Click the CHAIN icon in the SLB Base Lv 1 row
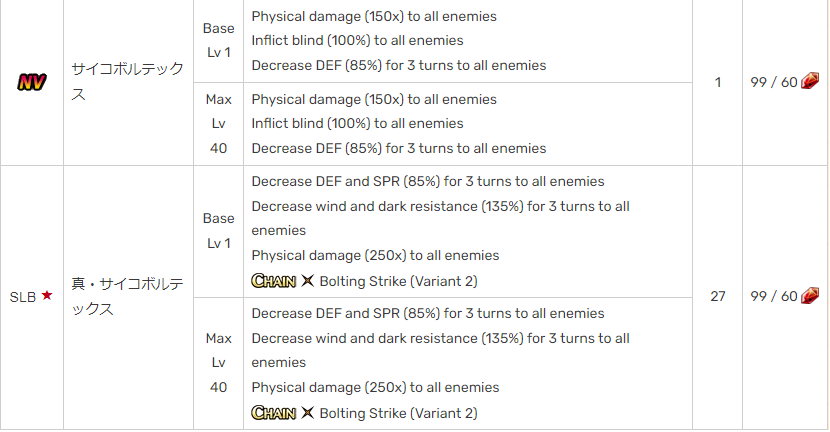Image resolution: width=830 pixels, height=432 pixels. pos(273,281)
